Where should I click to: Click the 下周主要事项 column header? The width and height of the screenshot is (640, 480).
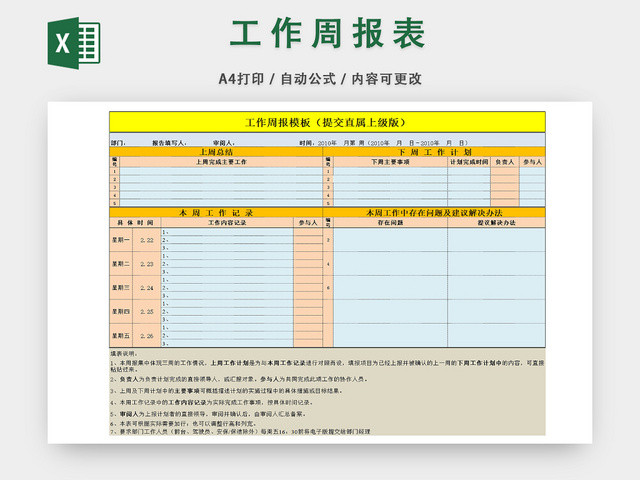[390, 162]
